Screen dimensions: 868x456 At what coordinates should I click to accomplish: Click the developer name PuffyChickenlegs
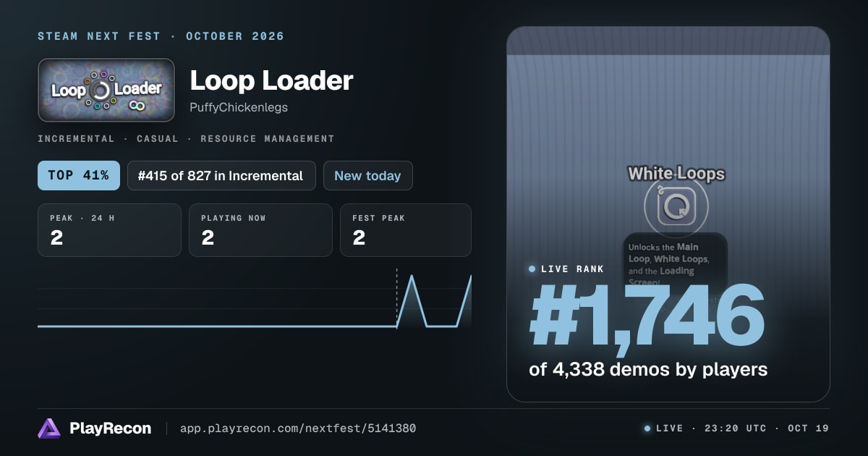pyautogui.click(x=239, y=107)
